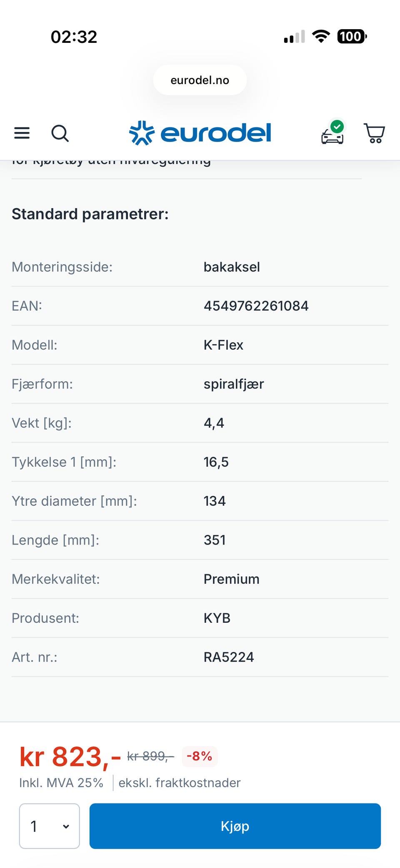Tap the KYB manufacturer value
The width and height of the screenshot is (400, 868).
(x=217, y=618)
